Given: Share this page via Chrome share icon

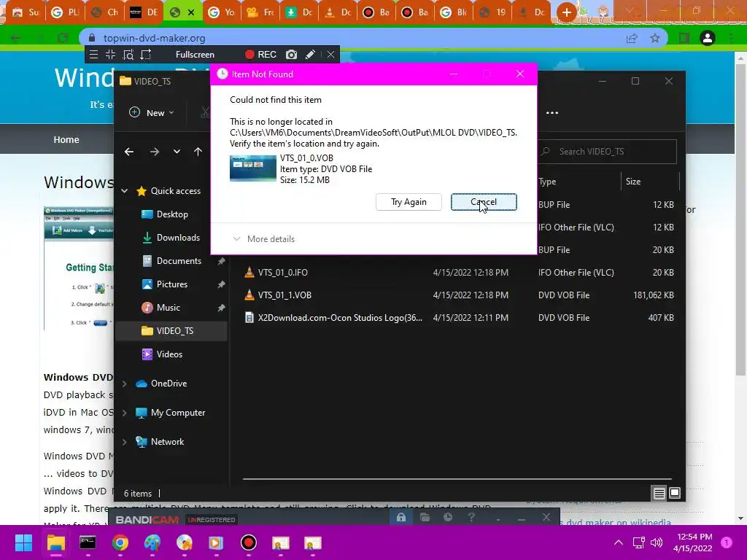Looking at the screenshot, I should click(632, 38).
